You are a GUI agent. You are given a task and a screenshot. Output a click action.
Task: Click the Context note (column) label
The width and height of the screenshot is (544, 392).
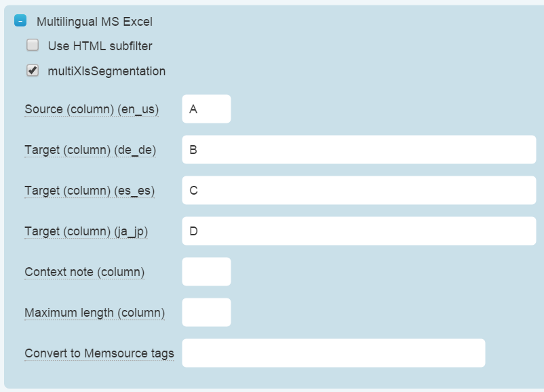[85, 272]
